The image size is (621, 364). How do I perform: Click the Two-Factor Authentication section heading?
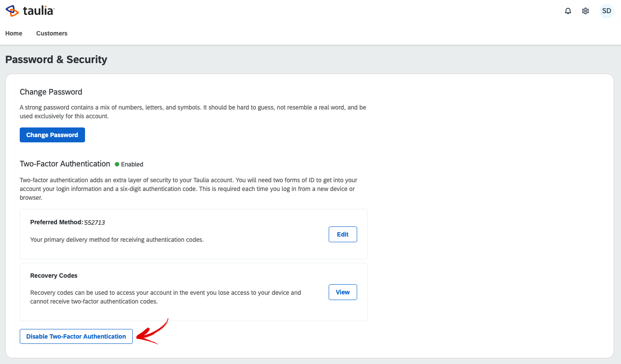click(65, 164)
